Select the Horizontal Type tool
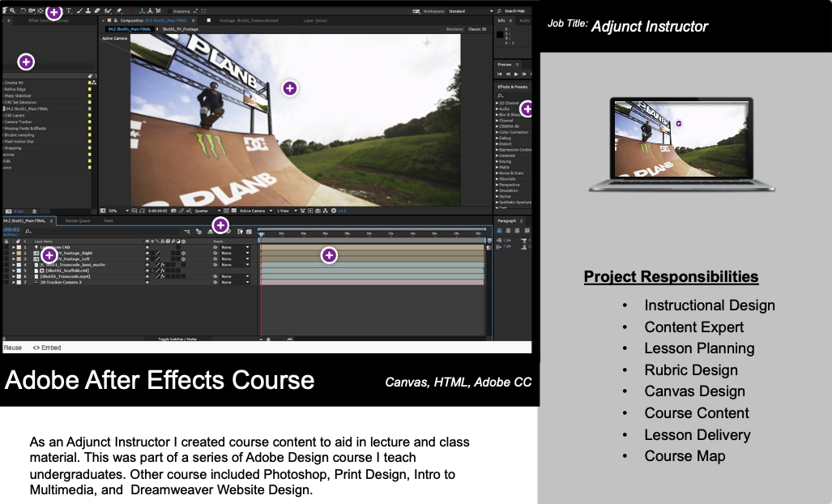 (x=68, y=11)
